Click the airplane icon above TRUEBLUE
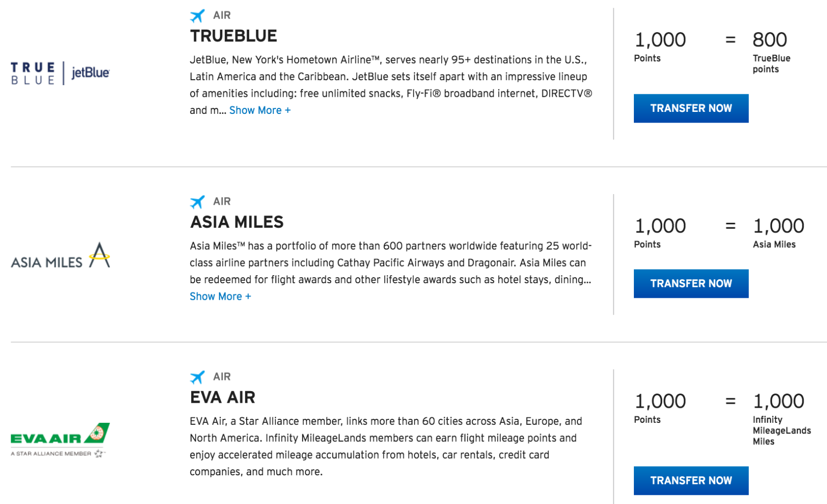The image size is (827, 504). [198, 15]
